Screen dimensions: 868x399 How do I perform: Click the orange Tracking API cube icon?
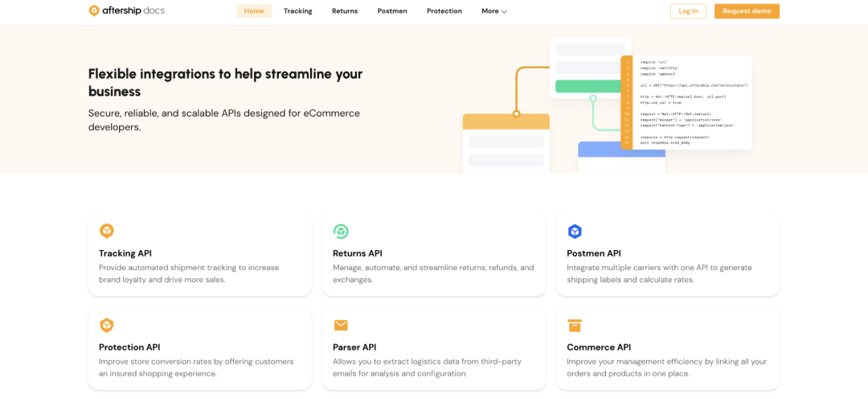click(106, 231)
